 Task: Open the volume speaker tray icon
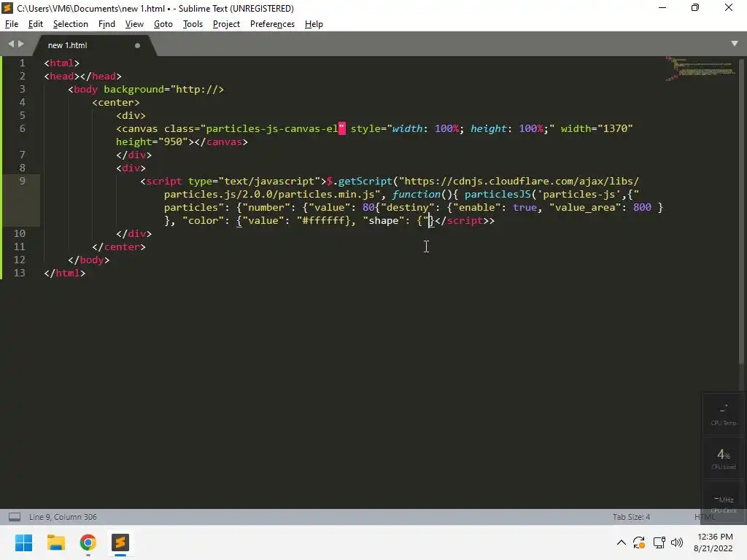click(x=676, y=542)
